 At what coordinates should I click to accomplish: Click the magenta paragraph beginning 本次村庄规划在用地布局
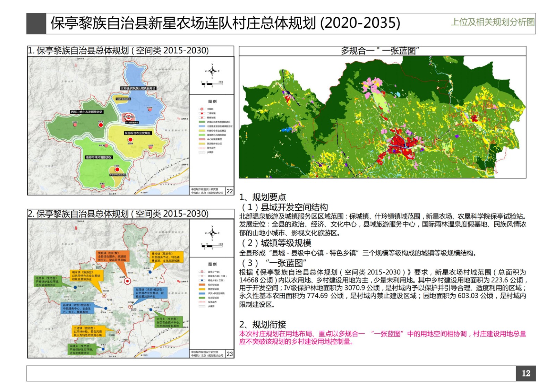tap(383, 338)
